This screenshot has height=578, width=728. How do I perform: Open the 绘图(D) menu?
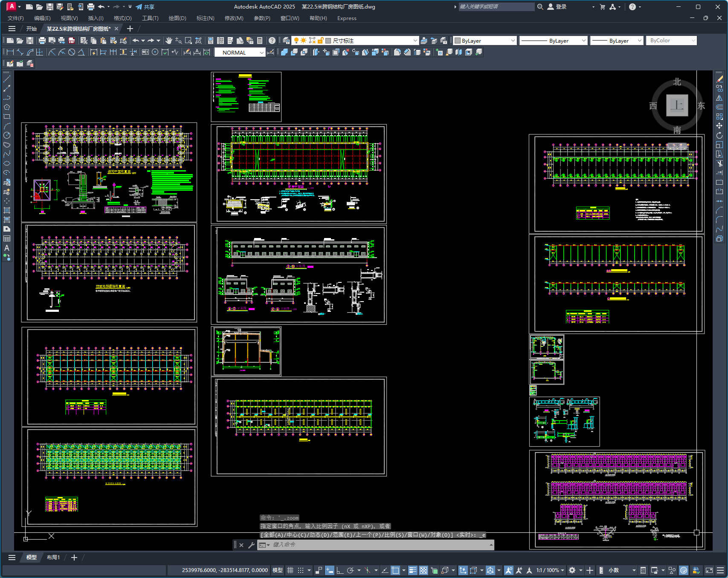click(x=177, y=18)
